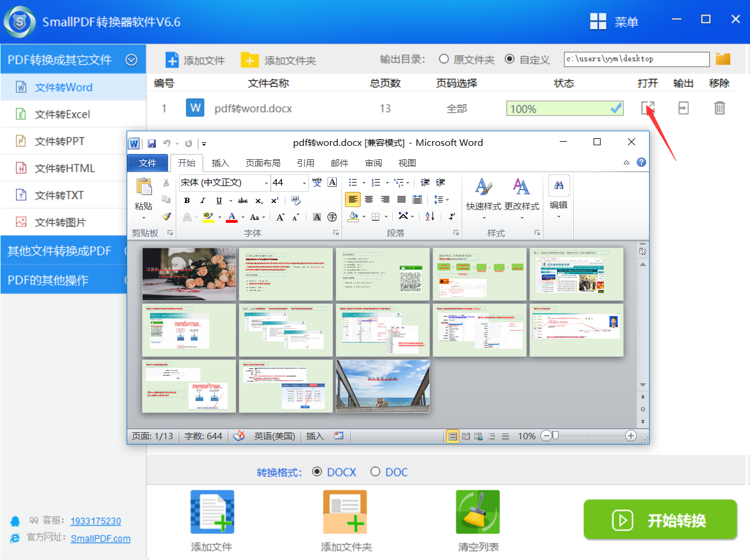Decrease paragraph indent in Word

[425, 183]
